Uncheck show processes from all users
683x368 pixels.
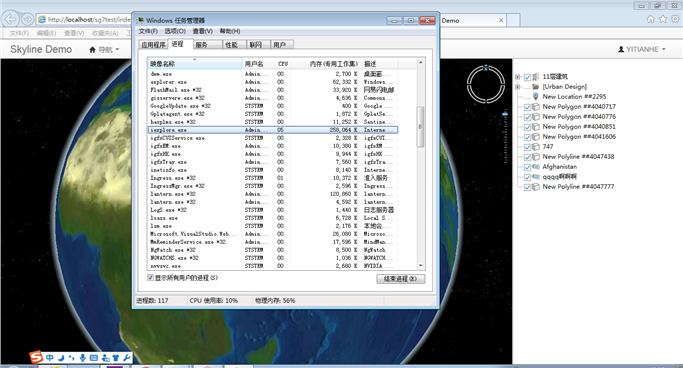(x=151, y=278)
